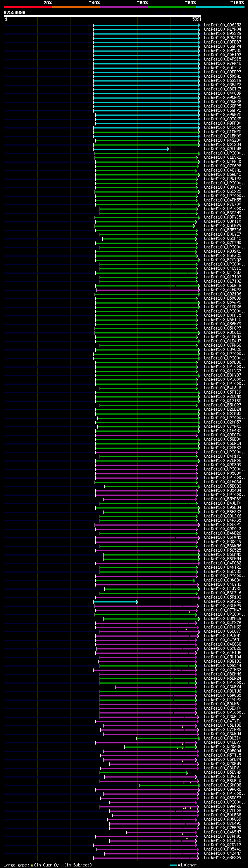This screenshot has width=248, height=868.
Task: Open hit UniRef100_A1YN04
Action: coord(222,30)
